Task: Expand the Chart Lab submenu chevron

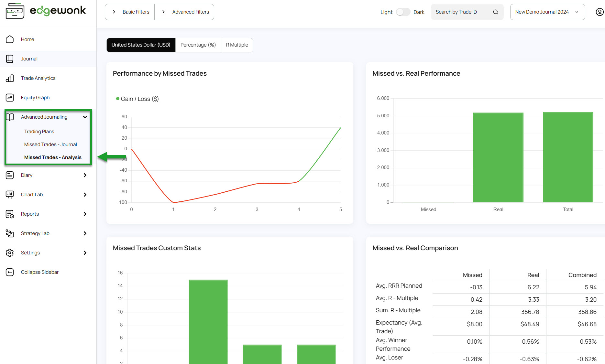Action: (x=85, y=195)
